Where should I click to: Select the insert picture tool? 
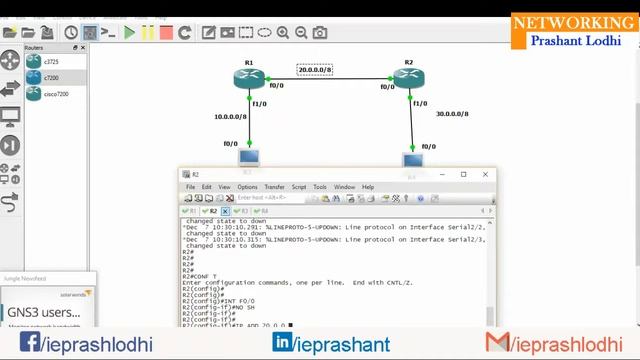[x=227, y=33]
